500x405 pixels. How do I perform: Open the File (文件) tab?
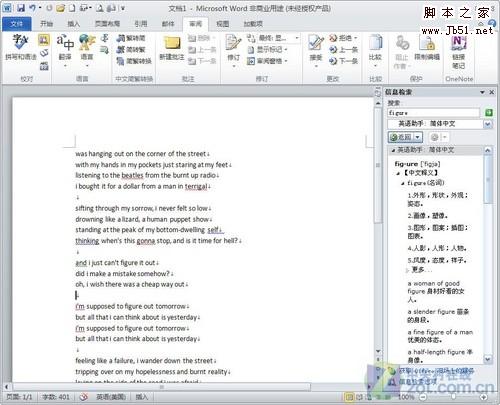[x=17, y=24]
